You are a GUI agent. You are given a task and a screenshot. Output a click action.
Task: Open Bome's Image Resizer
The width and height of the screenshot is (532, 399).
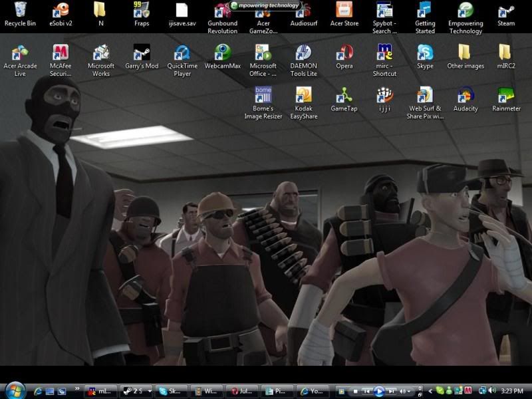point(263,96)
